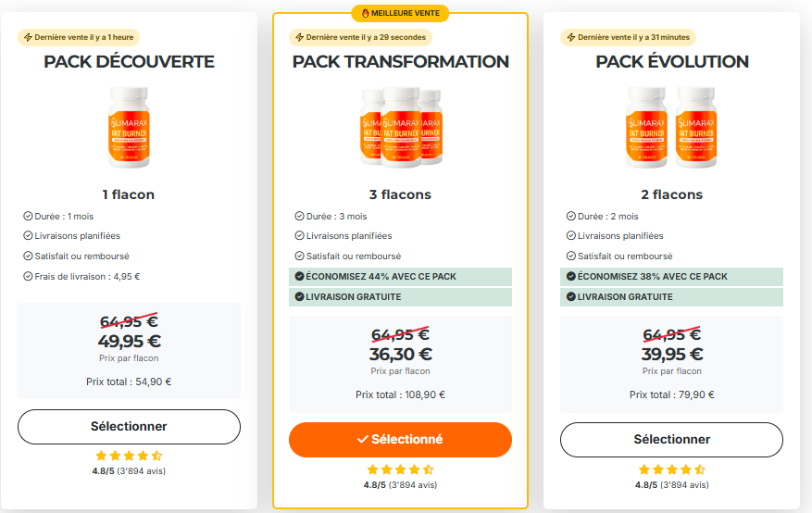The height and width of the screenshot is (513, 812).
Task: Click the orange Sélectionné button
Action: pyautogui.click(x=400, y=440)
